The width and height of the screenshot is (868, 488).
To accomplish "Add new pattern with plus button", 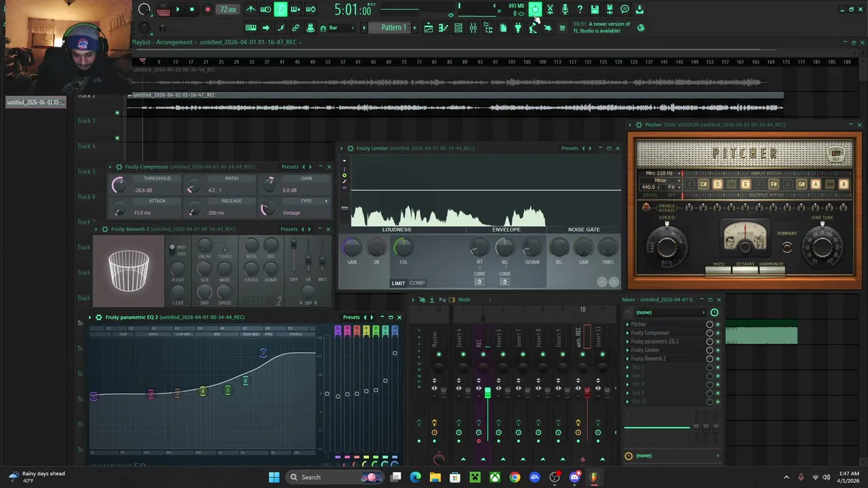I will [414, 28].
